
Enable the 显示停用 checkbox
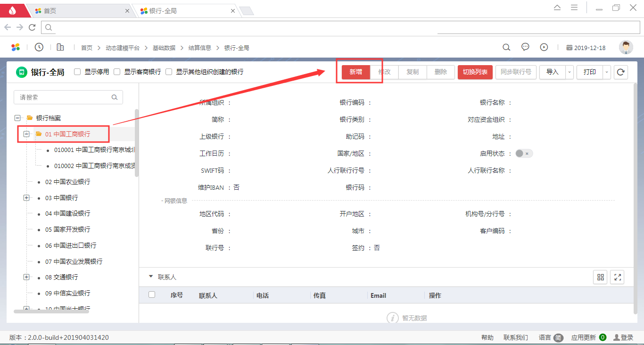pos(77,72)
